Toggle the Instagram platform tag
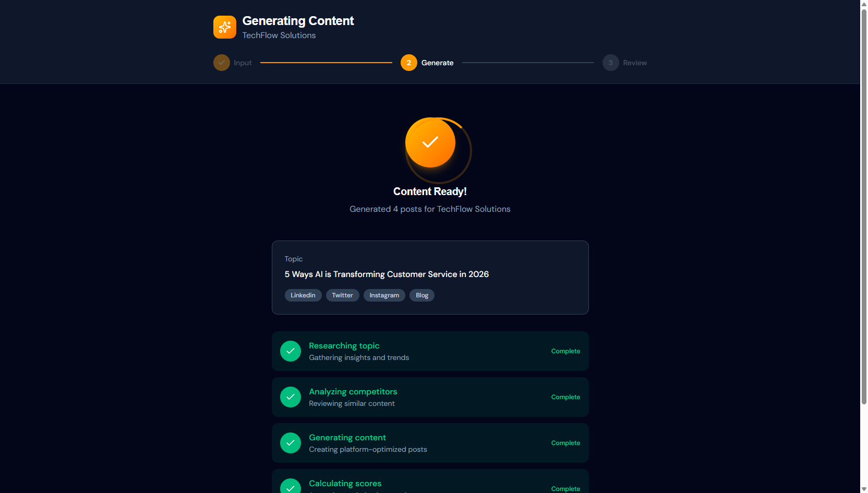The width and height of the screenshot is (868, 493). (x=384, y=295)
